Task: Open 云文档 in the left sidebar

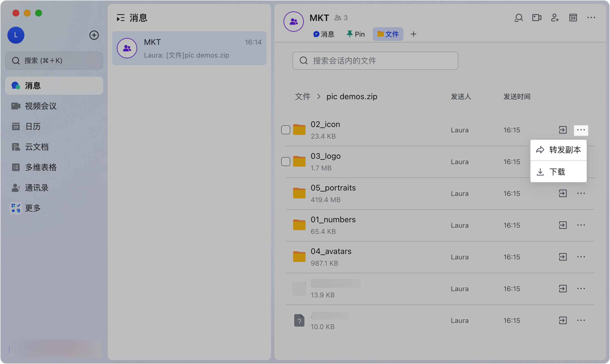Action: click(37, 147)
